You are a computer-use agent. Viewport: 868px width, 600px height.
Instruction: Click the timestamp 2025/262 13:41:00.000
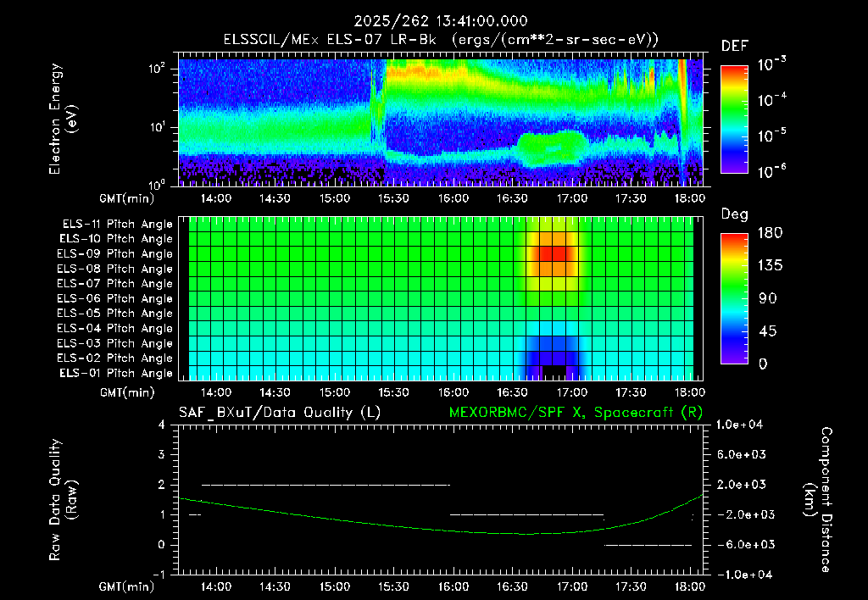coord(441,21)
